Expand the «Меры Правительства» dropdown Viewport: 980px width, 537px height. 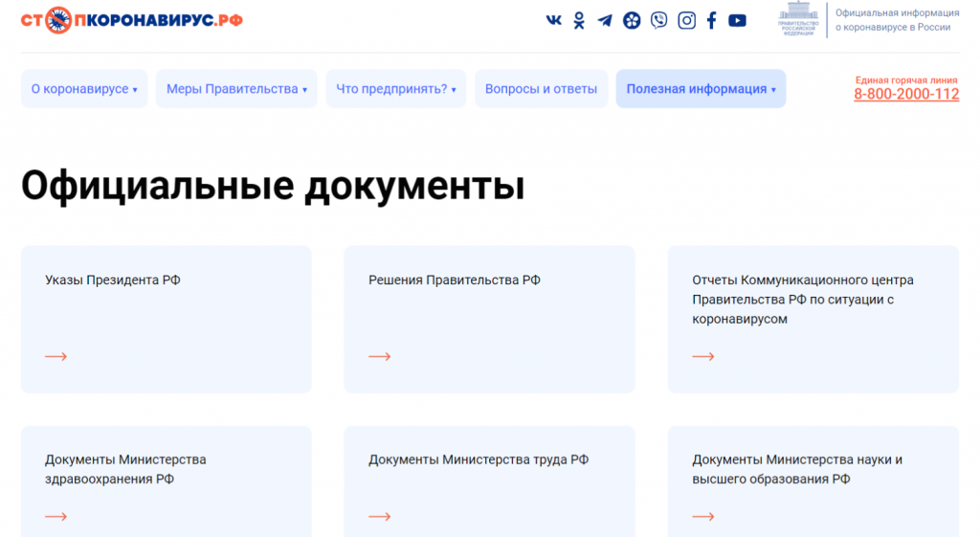(x=236, y=89)
